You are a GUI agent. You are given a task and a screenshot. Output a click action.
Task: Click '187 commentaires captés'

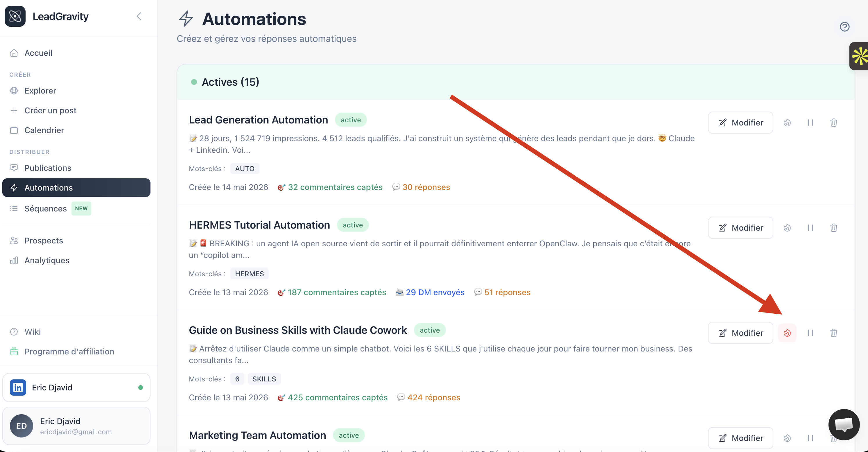pyautogui.click(x=331, y=292)
